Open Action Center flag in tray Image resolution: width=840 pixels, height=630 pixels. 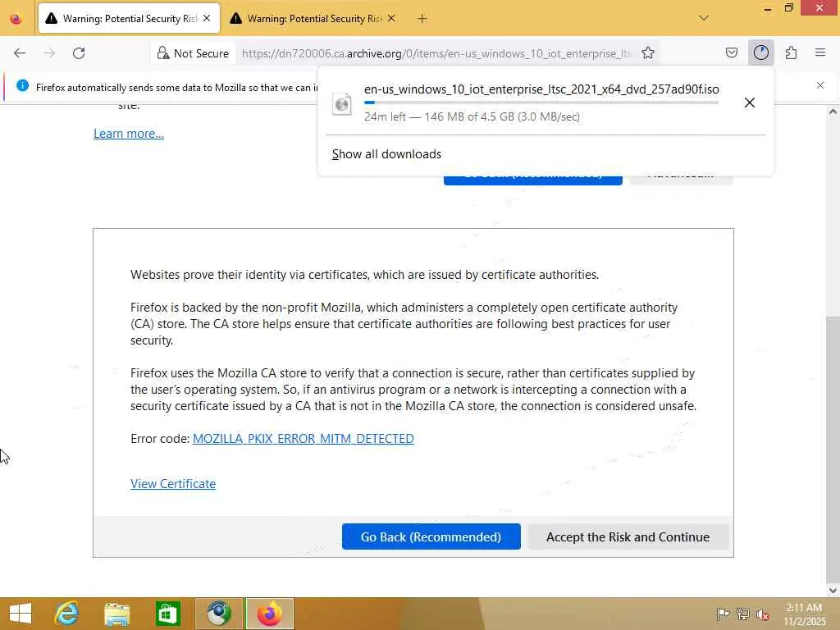pos(722,614)
